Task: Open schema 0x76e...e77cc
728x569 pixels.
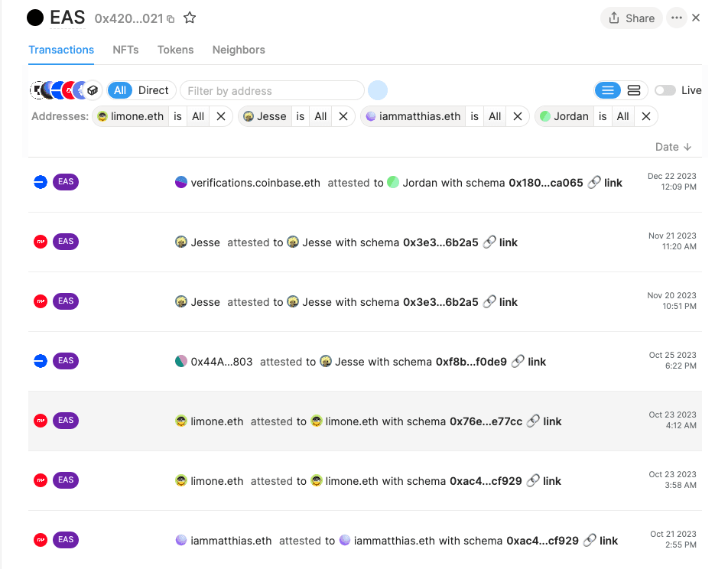Action: coord(486,421)
